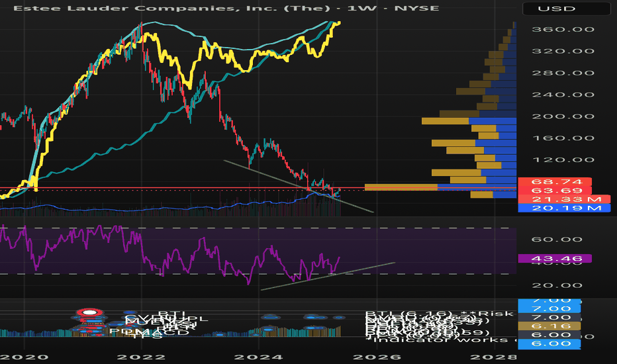Viewport: 617px width, 364px height.
Task: Click the 240.00 price axis label
Action: (x=563, y=95)
